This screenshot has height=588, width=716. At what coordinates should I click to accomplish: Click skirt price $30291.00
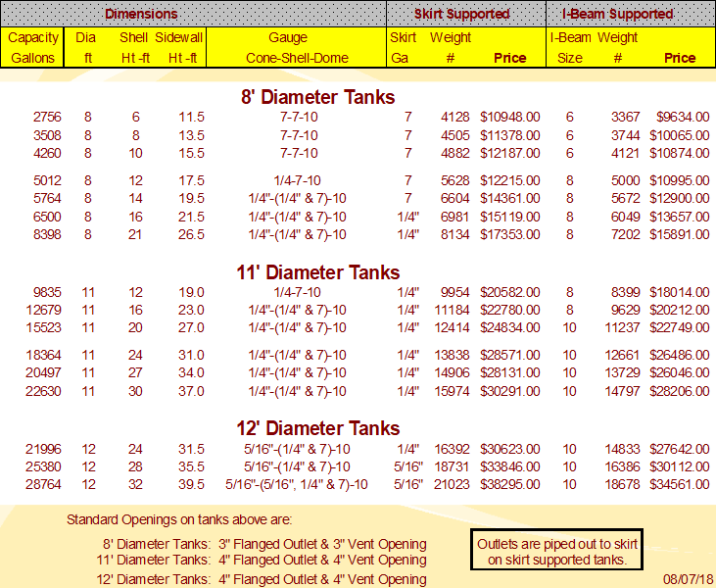[x=510, y=391]
